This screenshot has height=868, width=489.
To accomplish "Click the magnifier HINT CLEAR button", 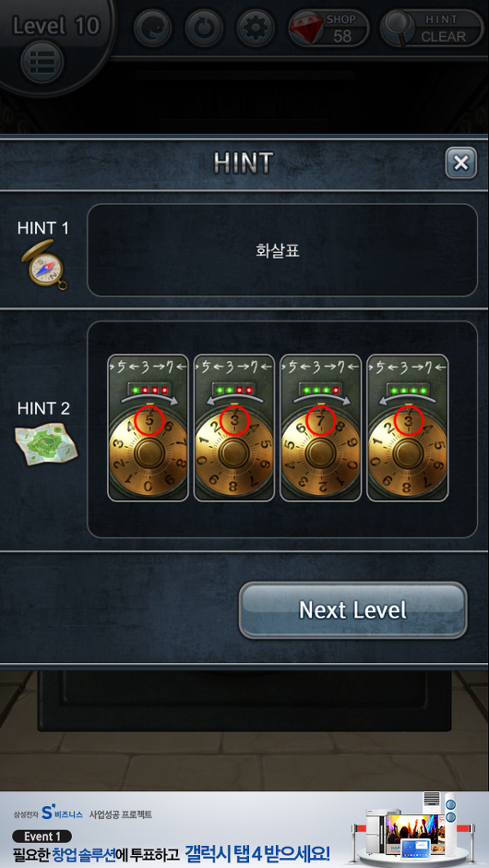I will (x=432, y=28).
